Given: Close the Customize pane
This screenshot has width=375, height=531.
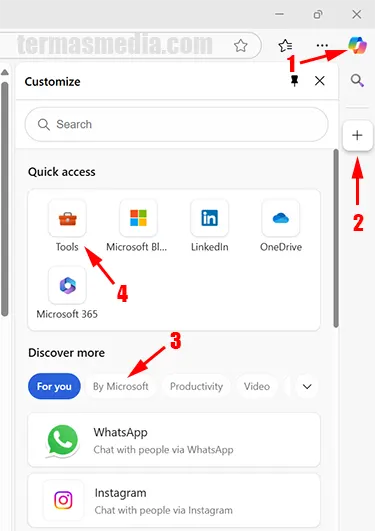Looking at the screenshot, I should tap(319, 81).
